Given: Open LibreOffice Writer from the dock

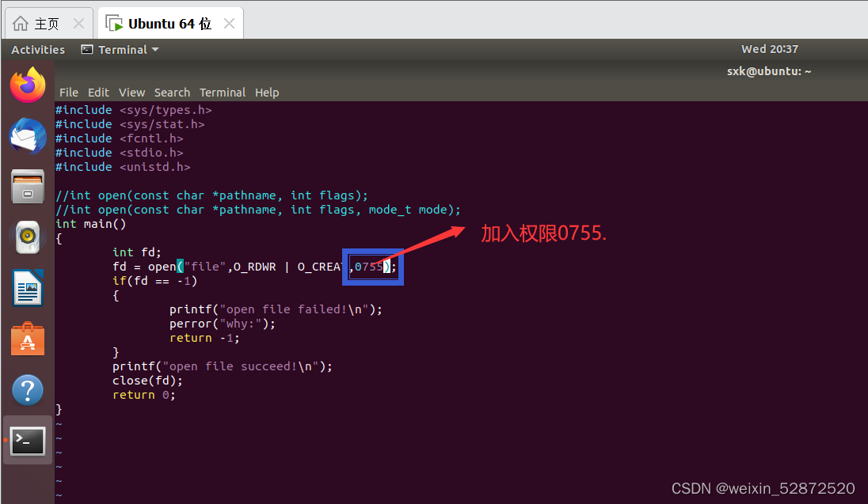Looking at the screenshot, I should (28, 288).
